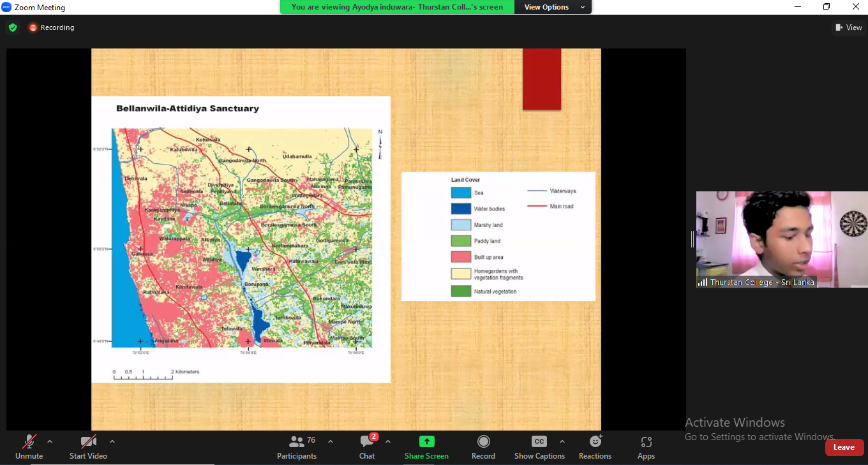Click the 'Dehiwala' label on the map
This screenshot has width=868, height=465.
point(135,178)
